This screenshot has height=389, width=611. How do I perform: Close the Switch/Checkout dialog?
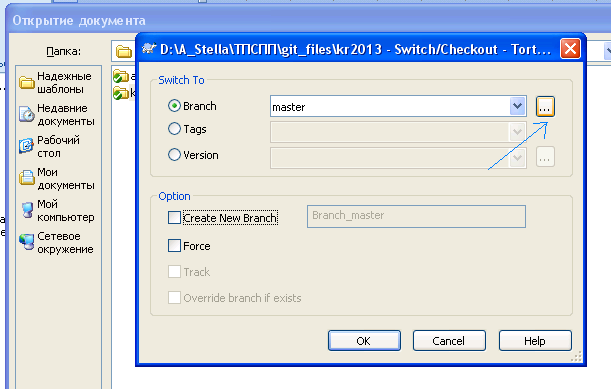point(570,49)
